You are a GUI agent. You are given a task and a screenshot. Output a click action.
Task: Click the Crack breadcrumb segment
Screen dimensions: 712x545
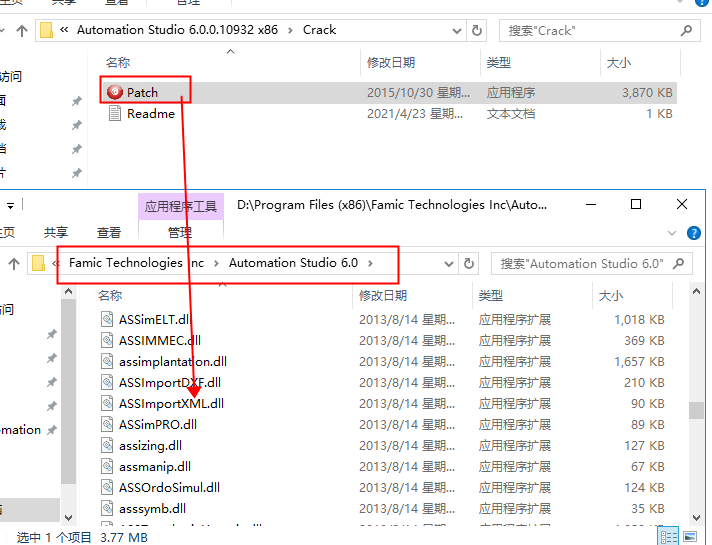[x=319, y=30]
